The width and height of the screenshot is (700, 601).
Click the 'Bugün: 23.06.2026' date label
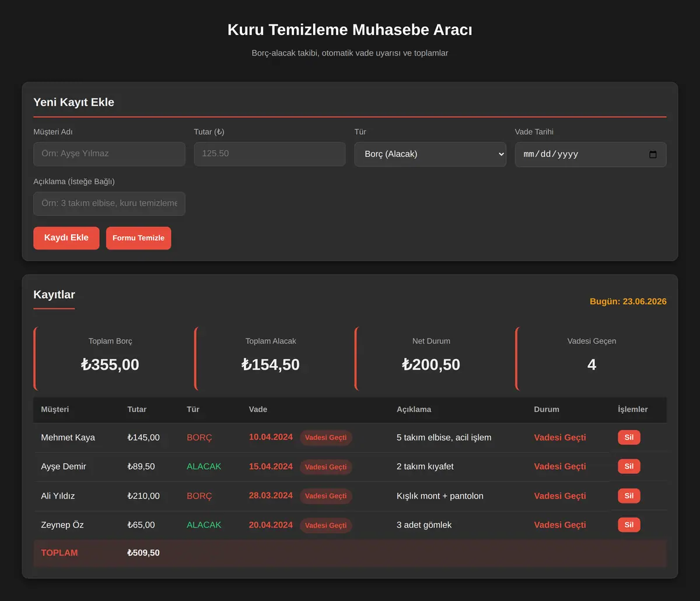pos(628,301)
